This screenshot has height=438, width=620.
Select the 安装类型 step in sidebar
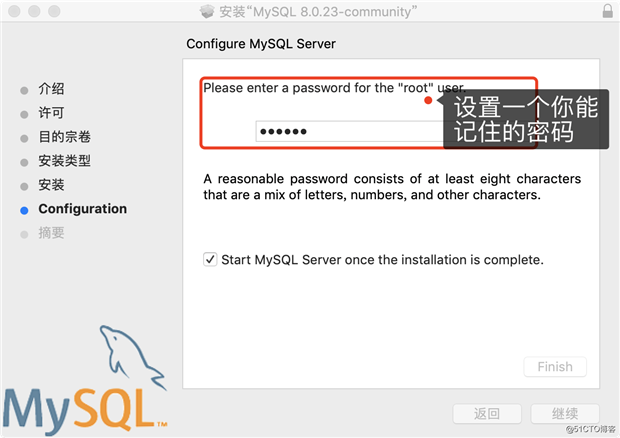64,161
